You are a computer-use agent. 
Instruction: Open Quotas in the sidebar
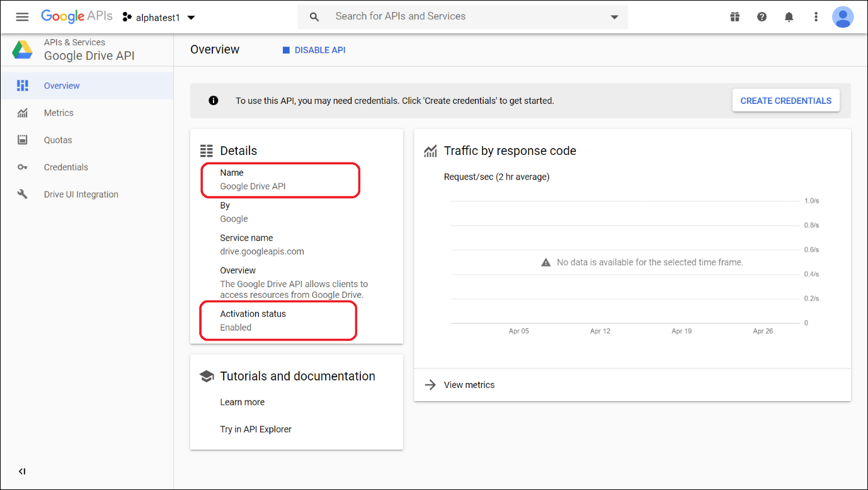click(58, 140)
